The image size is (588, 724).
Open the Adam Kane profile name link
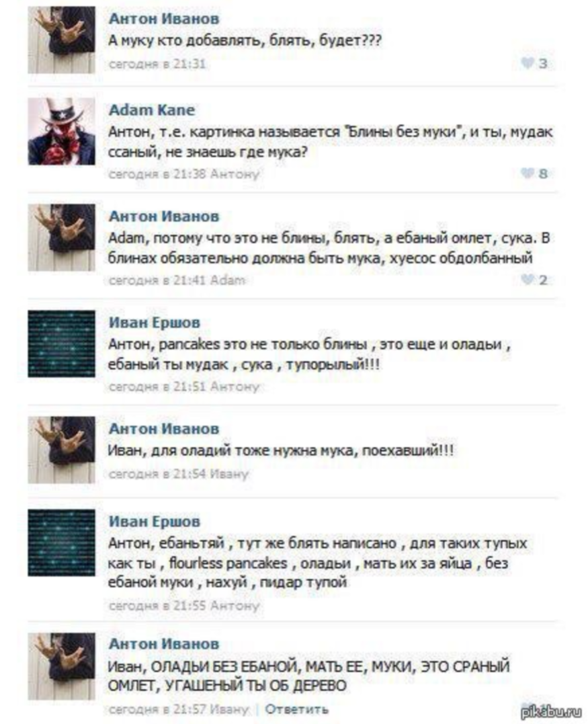pos(152,110)
